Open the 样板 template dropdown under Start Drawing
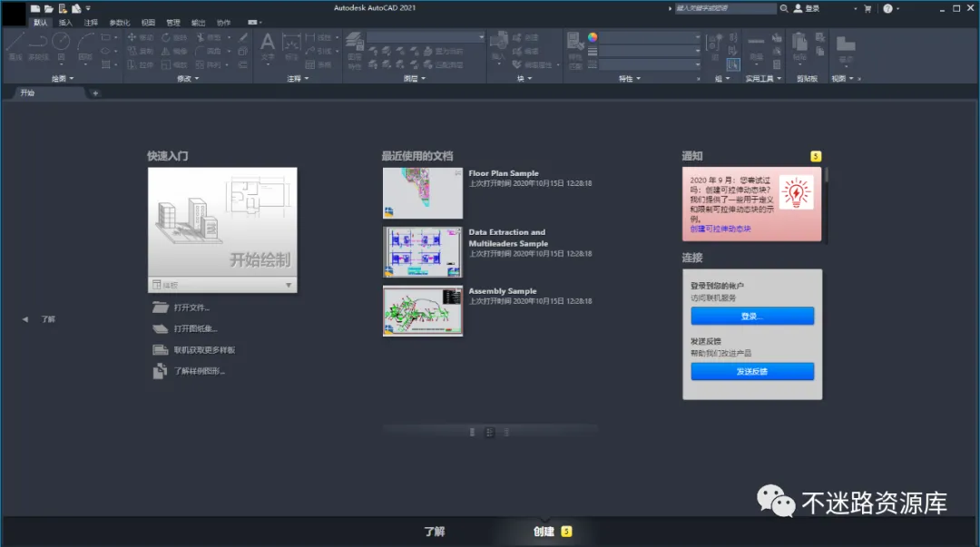 [x=222, y=285]
